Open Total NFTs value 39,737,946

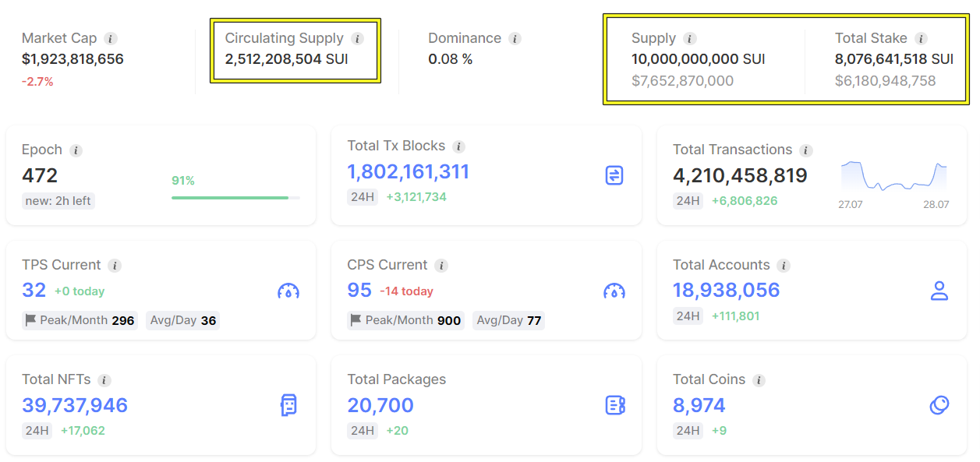pyautogui.click(x=75, y=405)
